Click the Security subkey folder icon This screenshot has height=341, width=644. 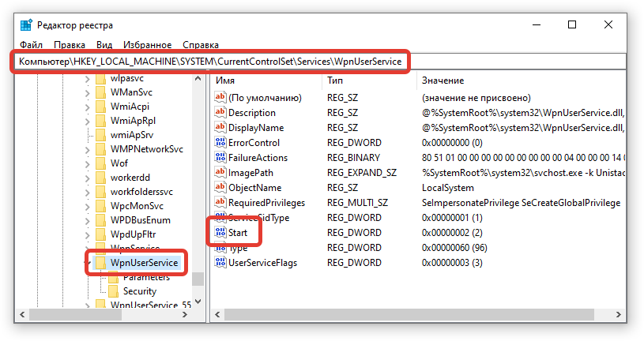[x=113, y=291]
